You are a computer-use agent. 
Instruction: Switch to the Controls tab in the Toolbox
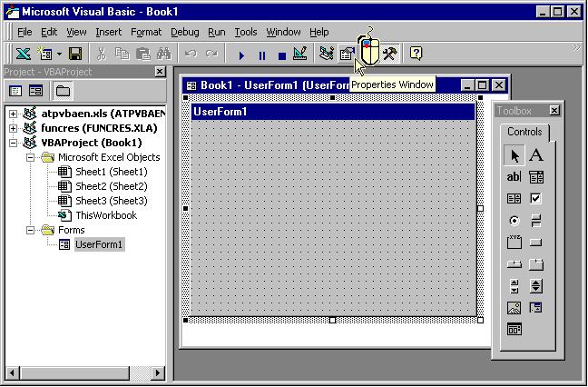coord(524,132)
